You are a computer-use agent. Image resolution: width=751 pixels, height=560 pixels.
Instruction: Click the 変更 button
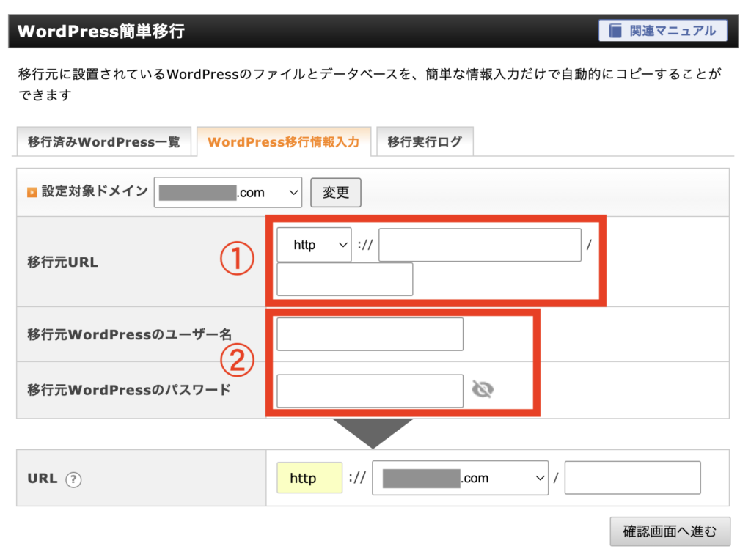pos(336,193)
